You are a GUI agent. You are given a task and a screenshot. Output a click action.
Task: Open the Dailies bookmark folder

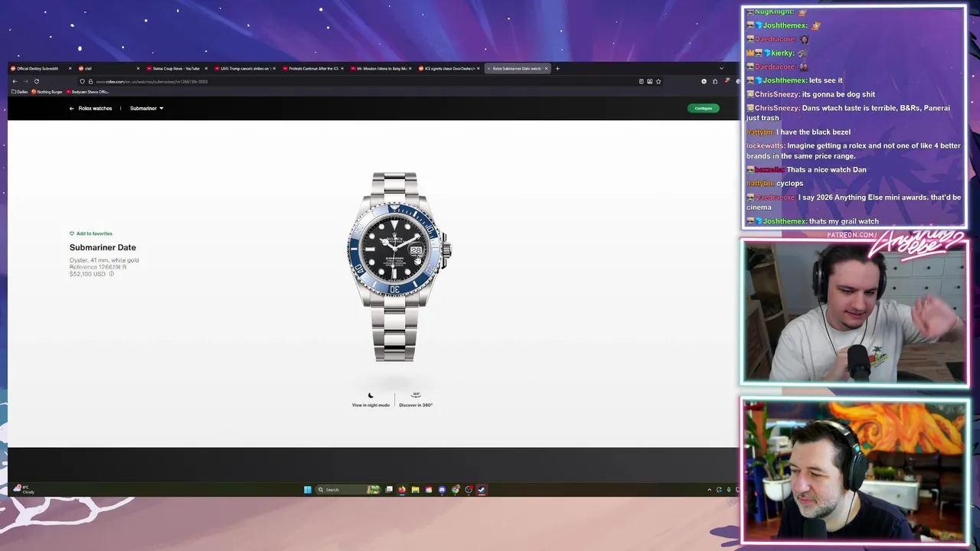(20, 92)
